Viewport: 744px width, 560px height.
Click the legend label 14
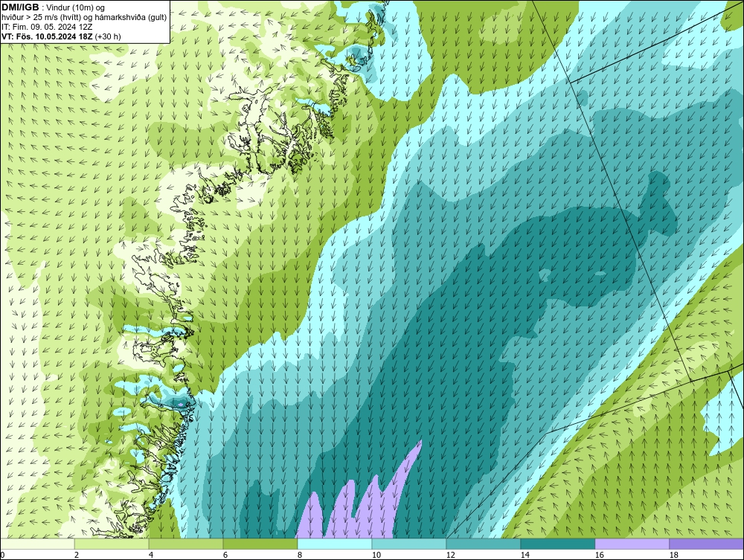tap(525, 555)
